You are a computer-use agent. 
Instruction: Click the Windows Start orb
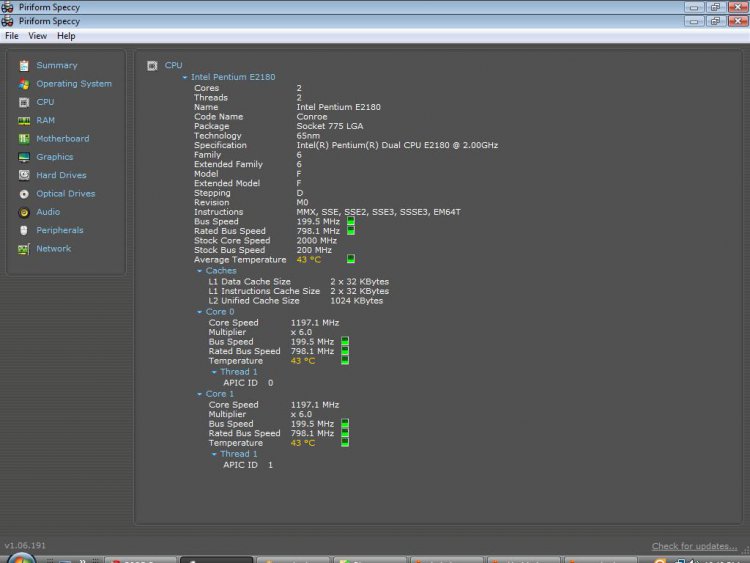click(22, 558)
